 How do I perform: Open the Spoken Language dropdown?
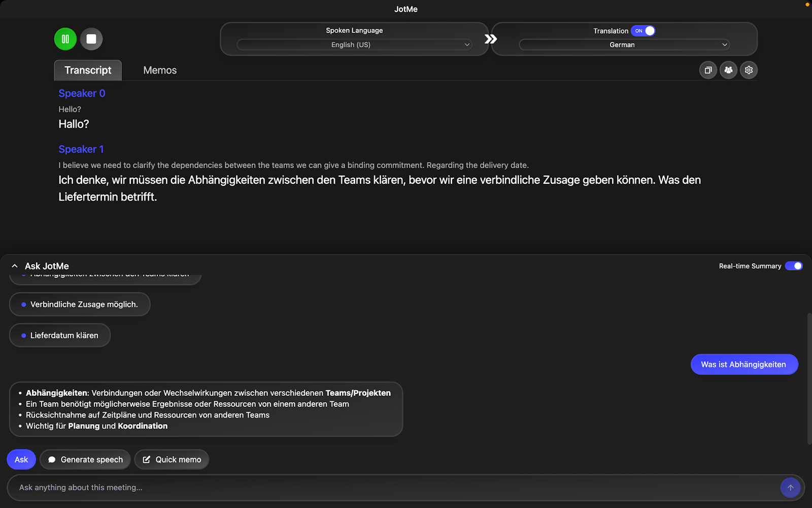pos(354,45)
